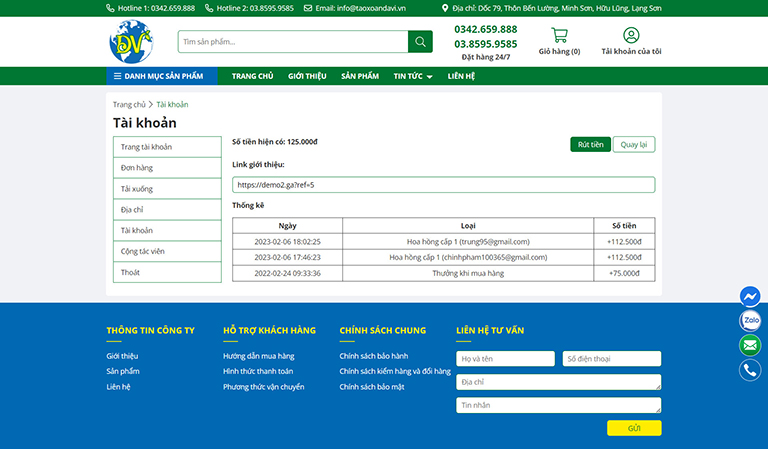Focus the Tin nhắn textarea
Image resolution: width=768 pixels, height=449 pixels.
[559, 405]
